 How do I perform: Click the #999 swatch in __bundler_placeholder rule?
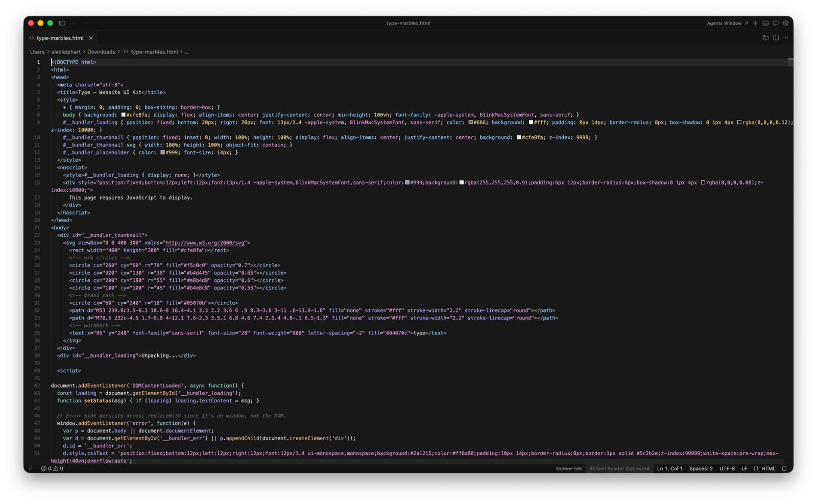click(x=162, y=153)
